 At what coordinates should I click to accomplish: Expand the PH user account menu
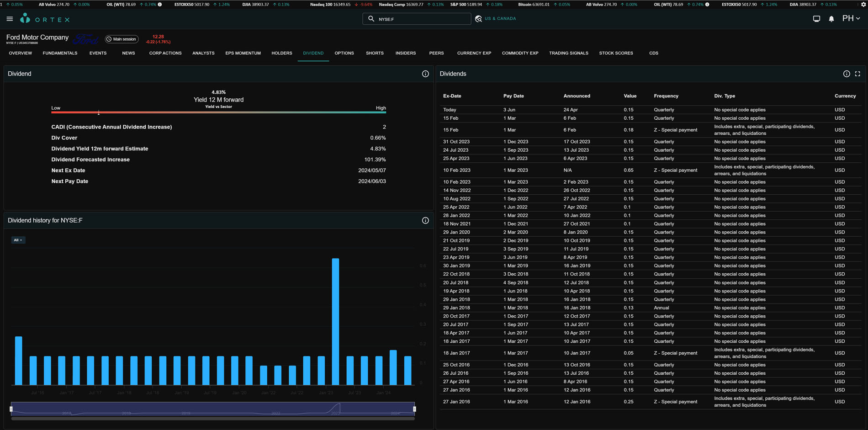[851, 19]
